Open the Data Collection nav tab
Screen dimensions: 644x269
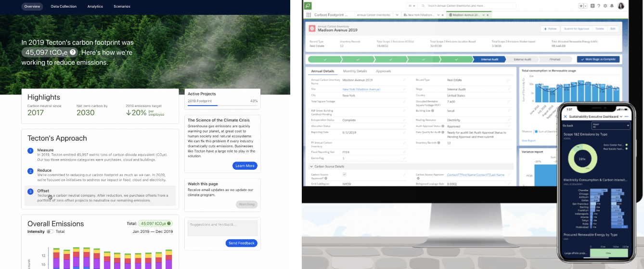tap(64, 7)
